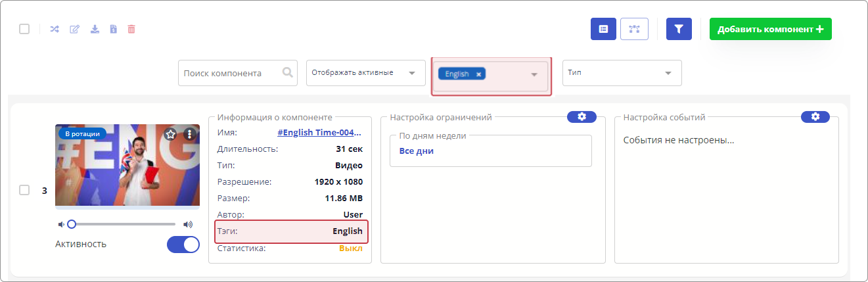Switch to the scheme view button
Screen dimensions: 868x282
coord(634,29)
